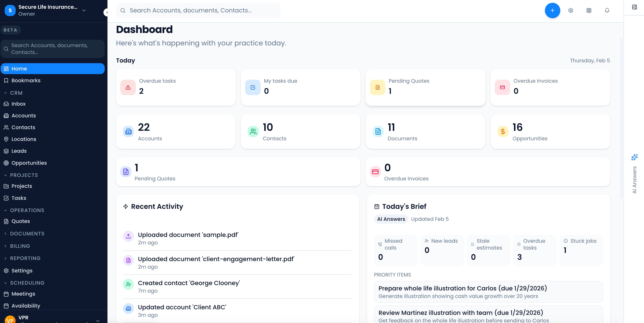644x323 pixels.
Task: Click the grid apps icon in header
Action: tap(589, 10)
